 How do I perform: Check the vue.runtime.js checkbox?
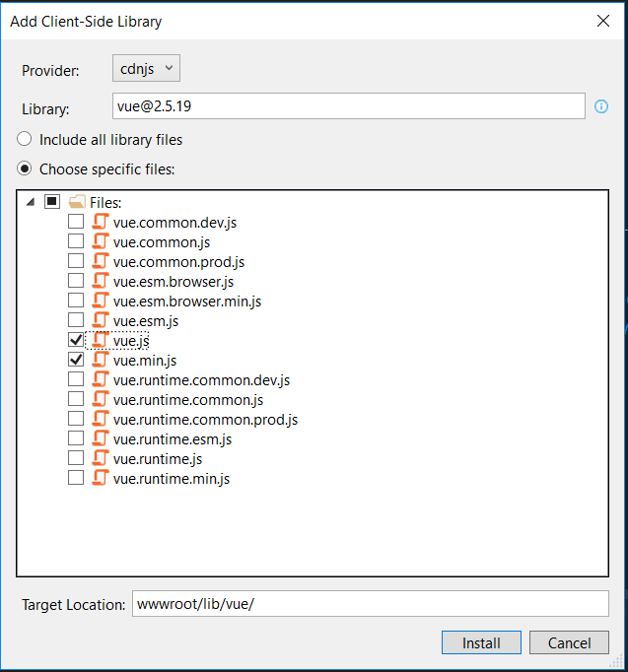(76, 458)
